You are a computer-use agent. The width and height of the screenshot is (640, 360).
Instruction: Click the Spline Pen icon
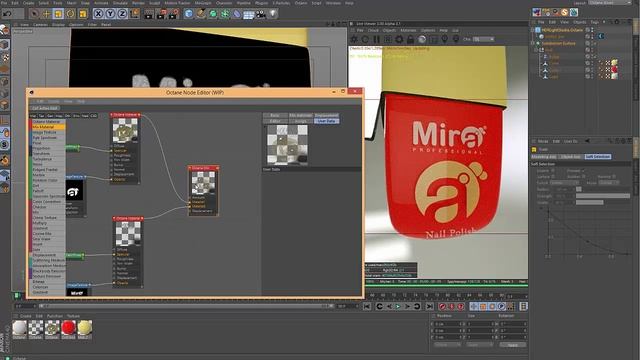(x=201, y=14)
